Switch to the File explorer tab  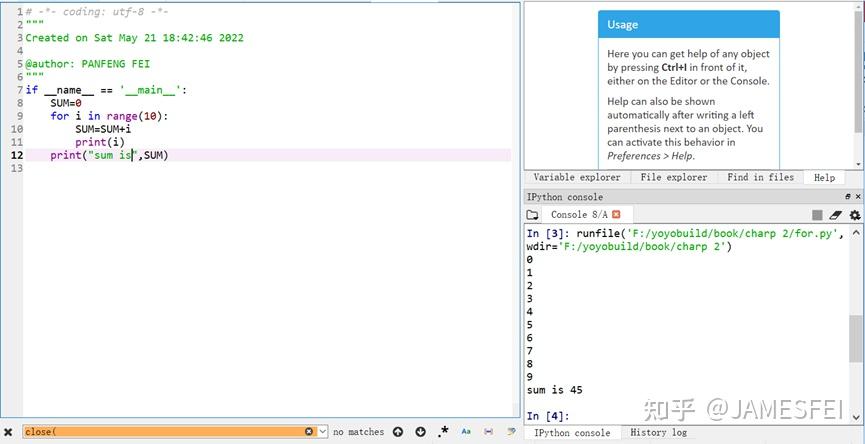[x=674, y=178]
